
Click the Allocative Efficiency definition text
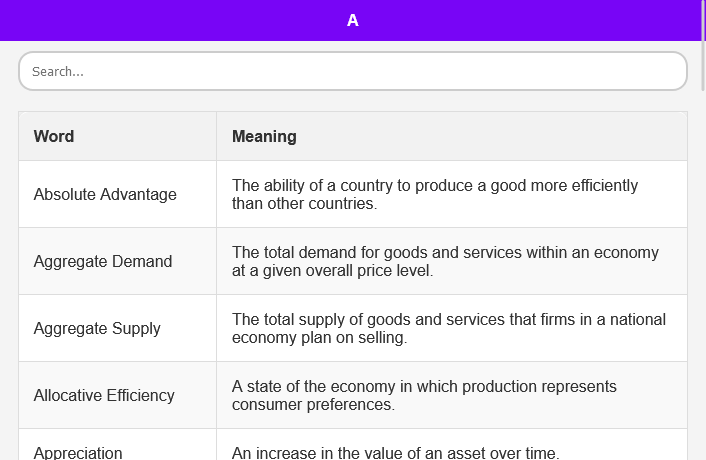(x=424, y=395)
